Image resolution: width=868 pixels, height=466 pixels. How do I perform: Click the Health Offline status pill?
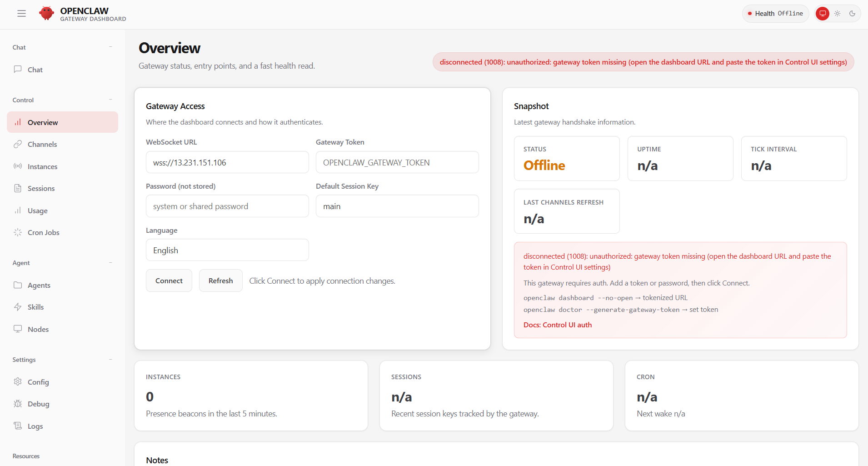(x=775, y=14)
